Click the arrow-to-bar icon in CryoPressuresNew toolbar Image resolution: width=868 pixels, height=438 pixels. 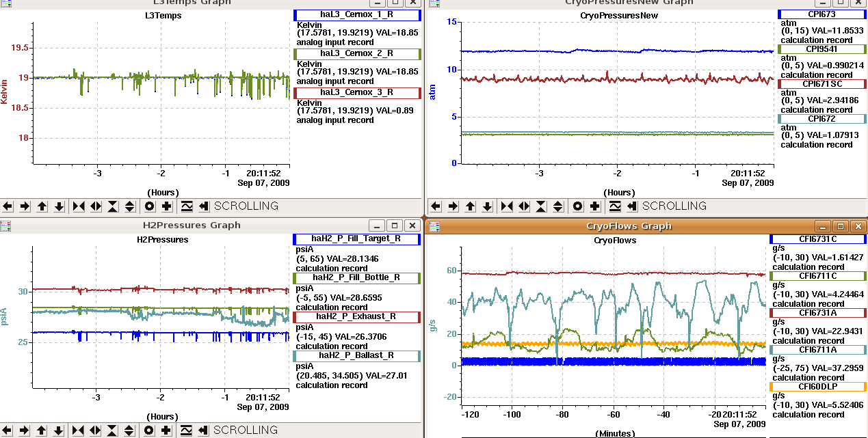click(631, 206)
